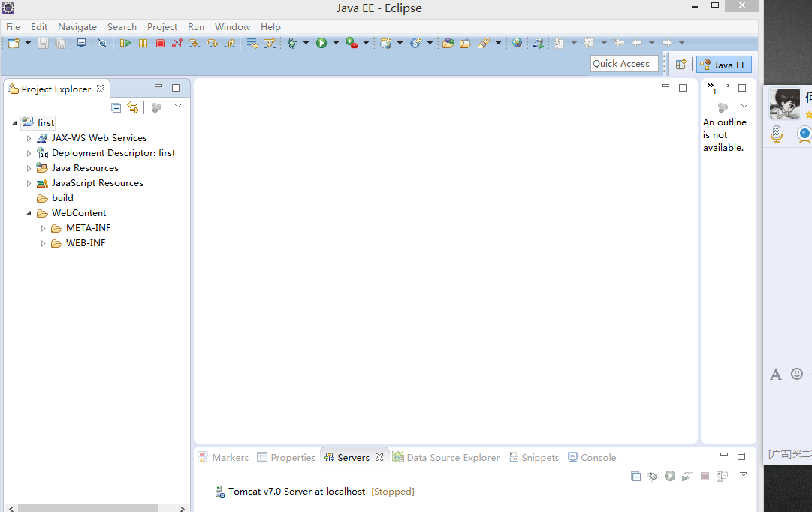Screen dimensions: 812x512
Task: Click the red Disconnect icon
Action: click(177, 43)
